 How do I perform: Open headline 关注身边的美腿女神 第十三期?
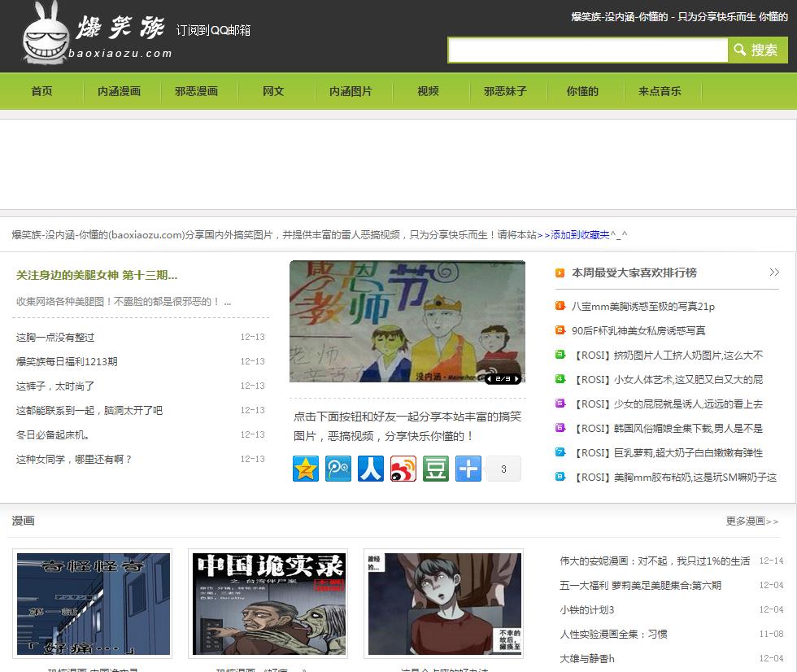pos(97,275)
